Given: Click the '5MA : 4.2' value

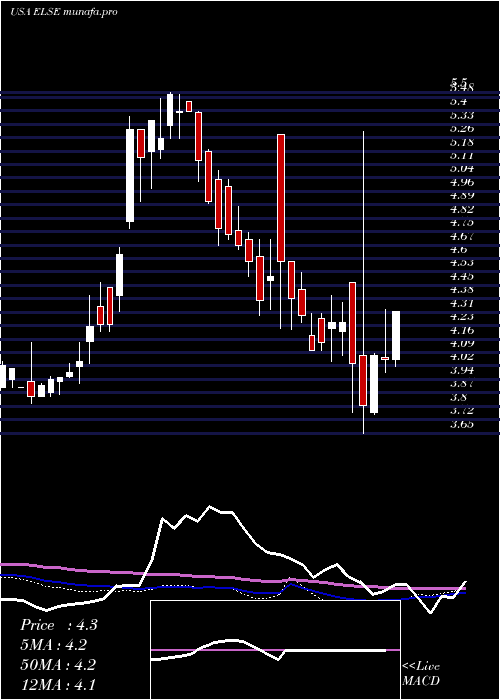Looking at the screenshot, I should 54,645.
